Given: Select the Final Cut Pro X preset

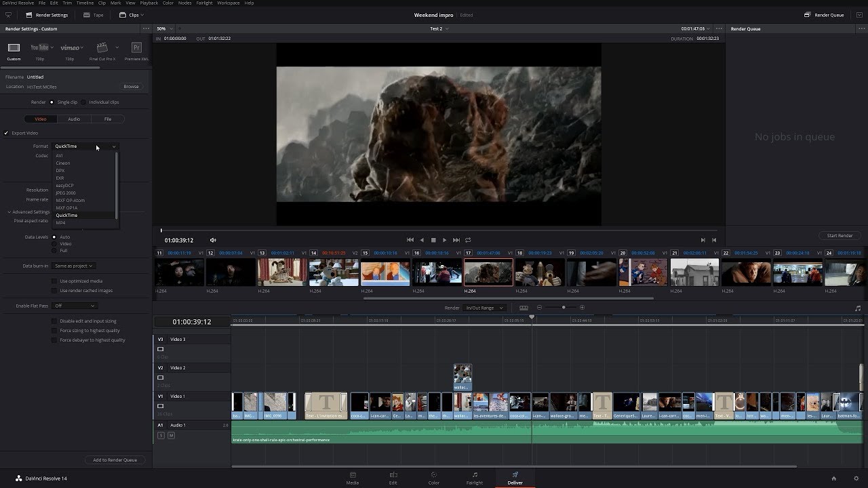Looking at the screenshot, I should [x=102, y=47].
